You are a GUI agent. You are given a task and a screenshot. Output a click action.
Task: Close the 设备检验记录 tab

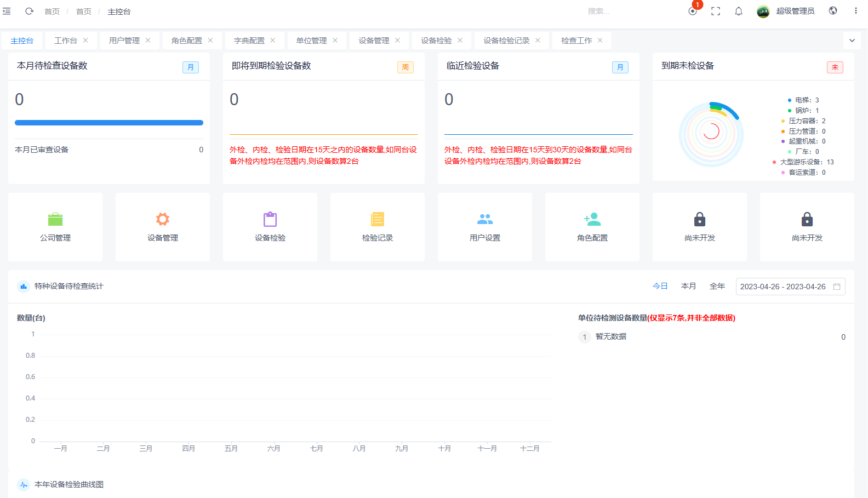coord(538,41)
